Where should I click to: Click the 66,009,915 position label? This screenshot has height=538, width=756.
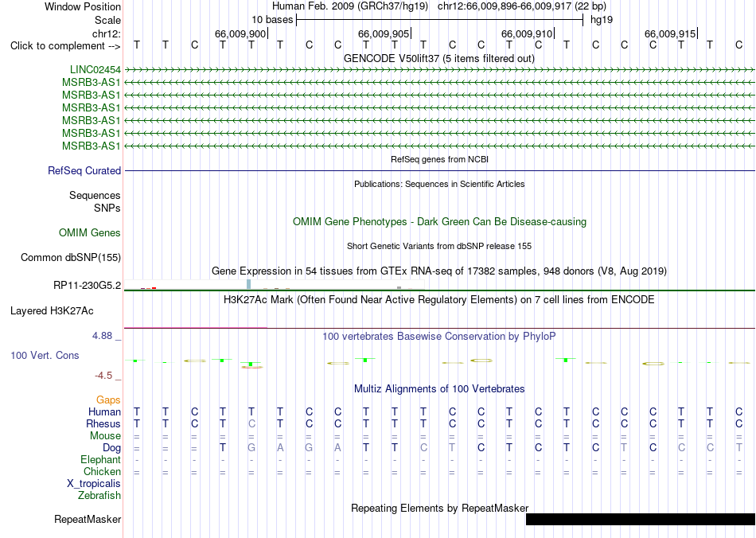tap(670, 33)
